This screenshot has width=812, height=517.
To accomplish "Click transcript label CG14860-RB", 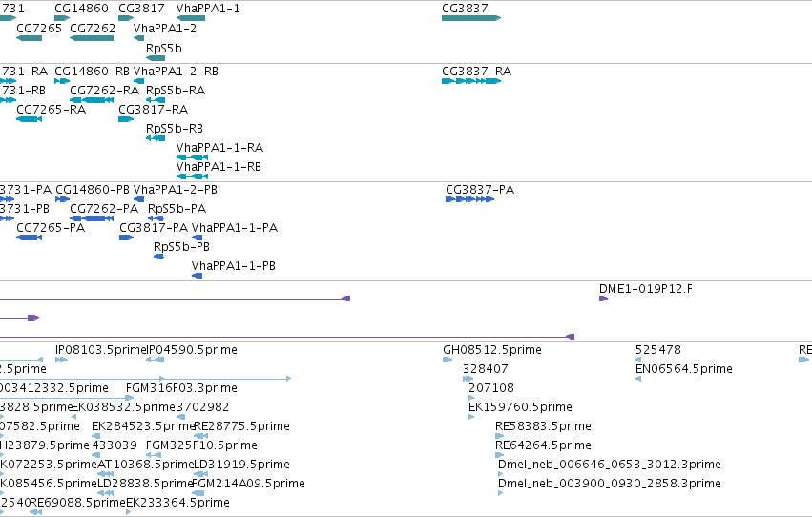I will click(92, 72).
